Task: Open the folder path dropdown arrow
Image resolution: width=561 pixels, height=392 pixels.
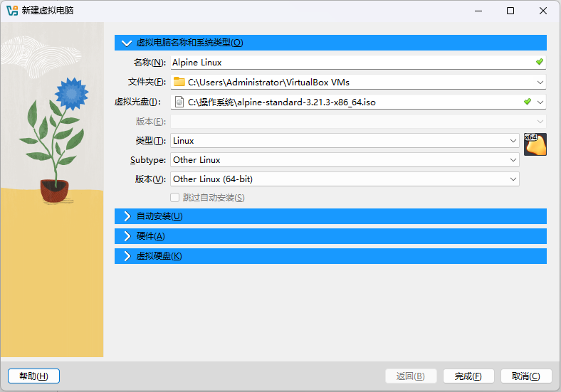Action: pos(540,83)
